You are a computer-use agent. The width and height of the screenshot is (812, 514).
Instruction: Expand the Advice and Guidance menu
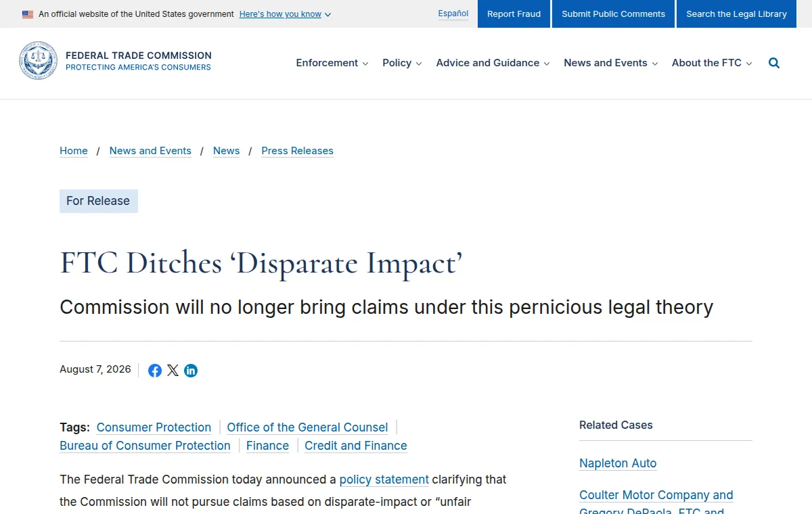point(493,63)
